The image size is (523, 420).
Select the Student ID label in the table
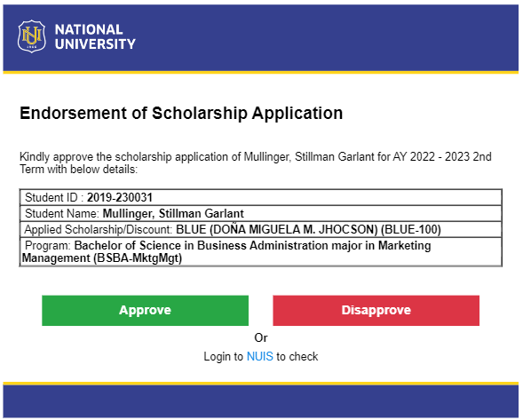pyautogui.click(x=54, y=197)
